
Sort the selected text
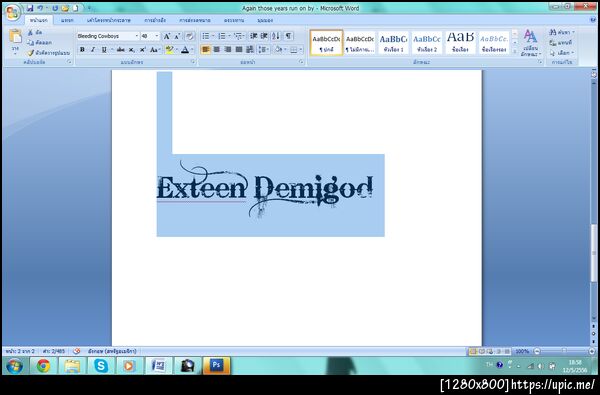(x=276, y=36)
